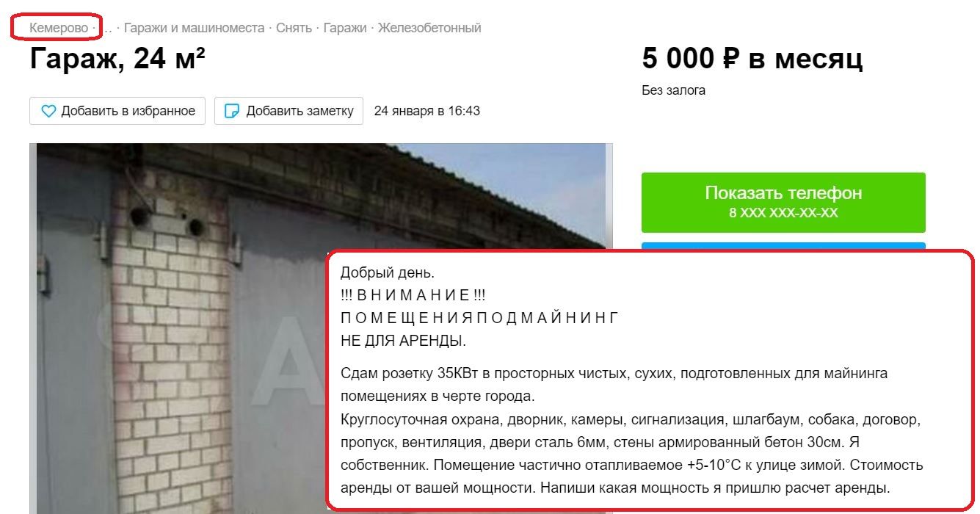Screen dimensions: 980x514
Task: Reveal the number with Показать телефон
Action: (783, 203)
